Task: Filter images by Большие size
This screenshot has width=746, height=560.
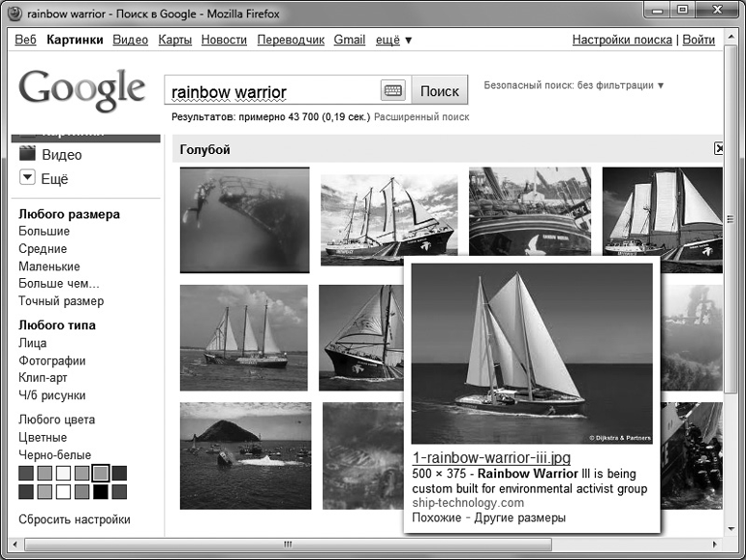Action: [44, 232]
